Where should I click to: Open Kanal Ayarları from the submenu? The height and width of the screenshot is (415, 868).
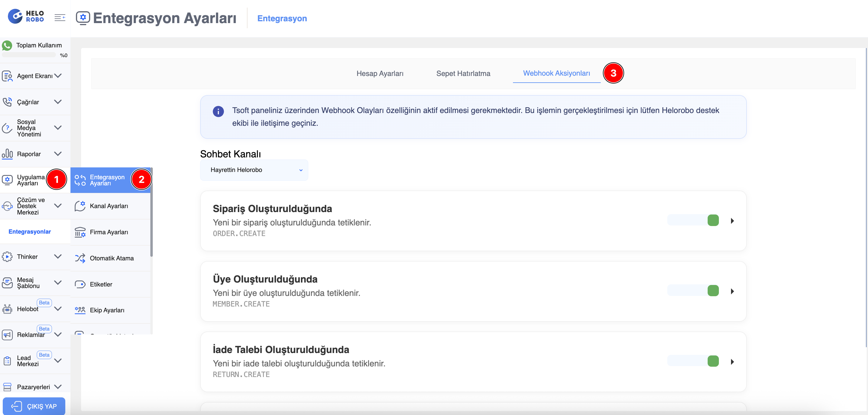(111, 206)
